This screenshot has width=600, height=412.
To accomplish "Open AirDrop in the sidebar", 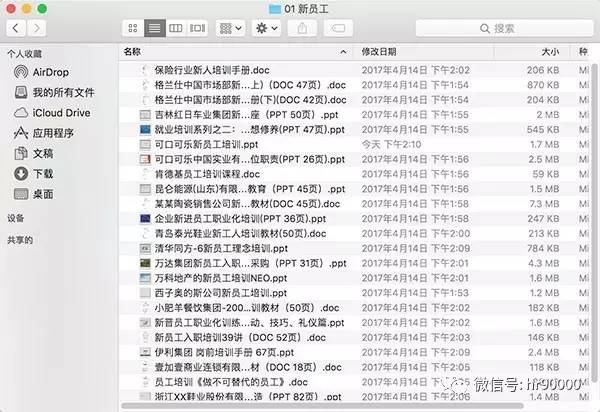I will coord(50,73).
